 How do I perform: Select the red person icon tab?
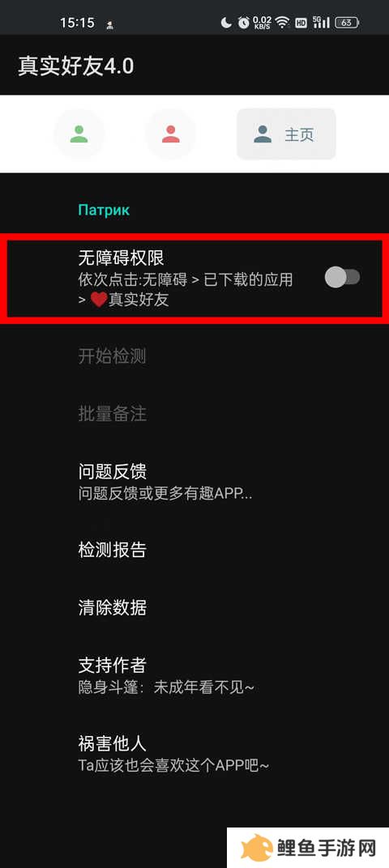pyautogui.click(x=170, y=134)
